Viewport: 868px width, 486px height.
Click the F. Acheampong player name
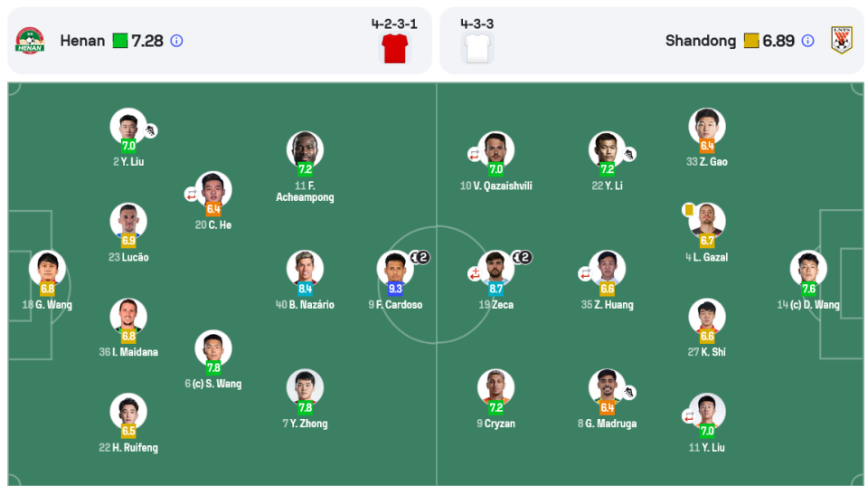point(305,191)
